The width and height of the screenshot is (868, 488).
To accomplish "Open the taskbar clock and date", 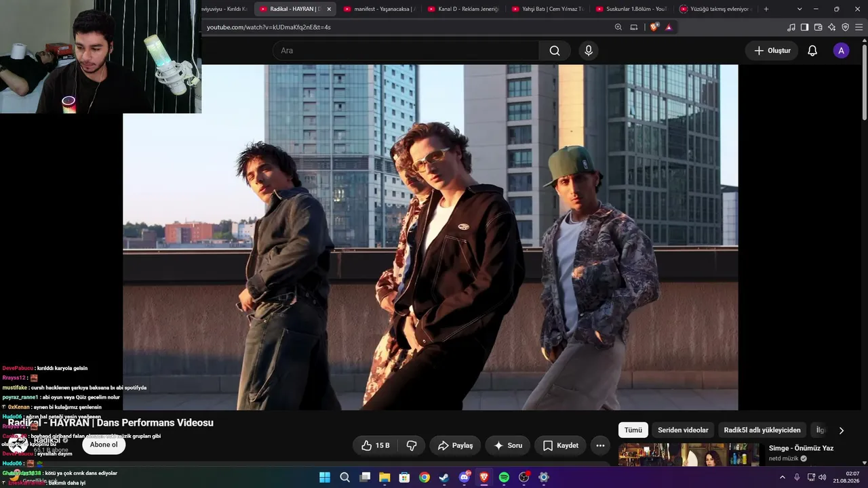I will click(847, 477).
